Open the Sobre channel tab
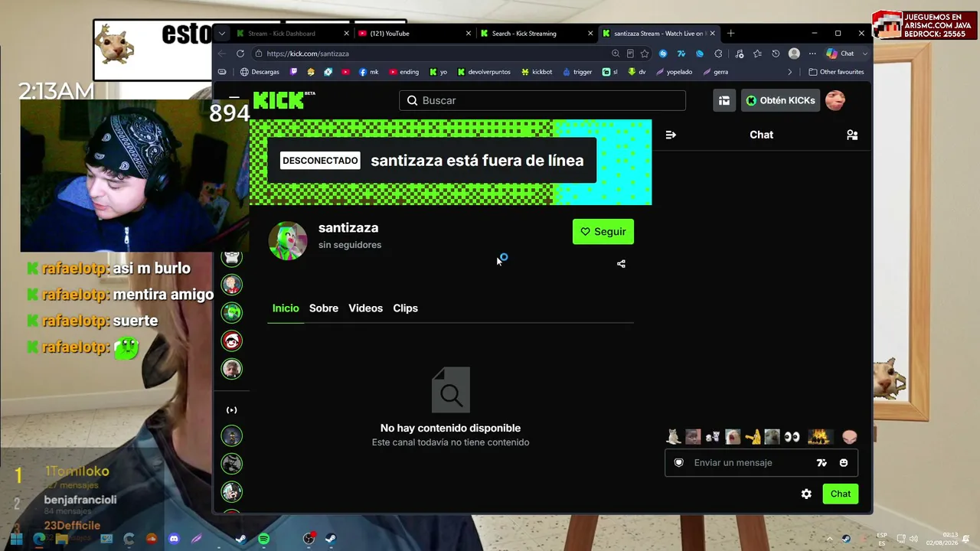The image size is (980, 551). click(x=324, y=308)
